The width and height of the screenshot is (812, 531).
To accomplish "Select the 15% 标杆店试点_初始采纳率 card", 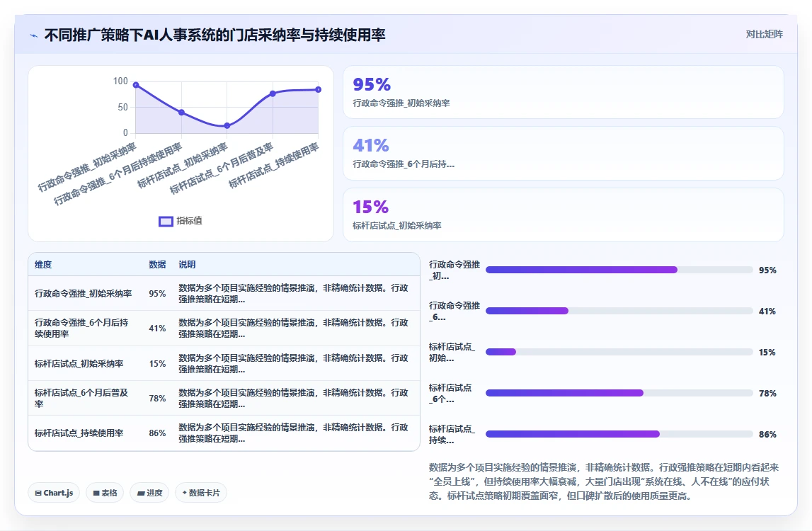I will click(564, 215).
